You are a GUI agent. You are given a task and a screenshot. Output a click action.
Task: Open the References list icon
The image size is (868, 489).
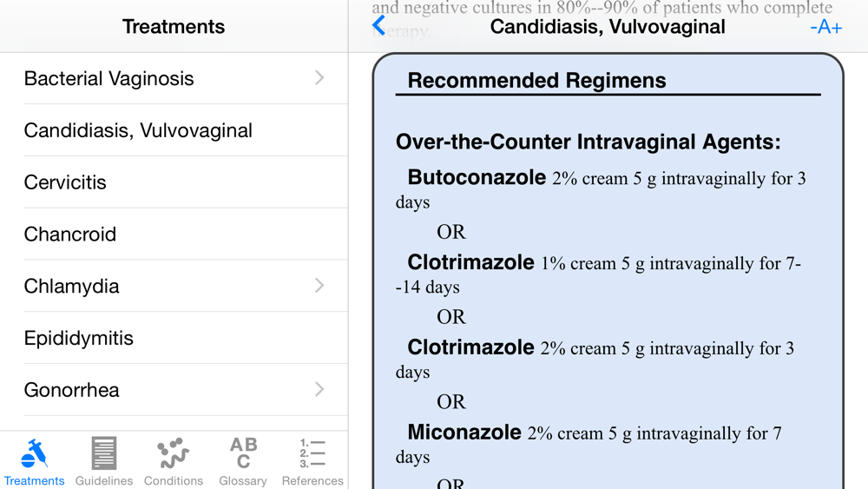[312, 453]
